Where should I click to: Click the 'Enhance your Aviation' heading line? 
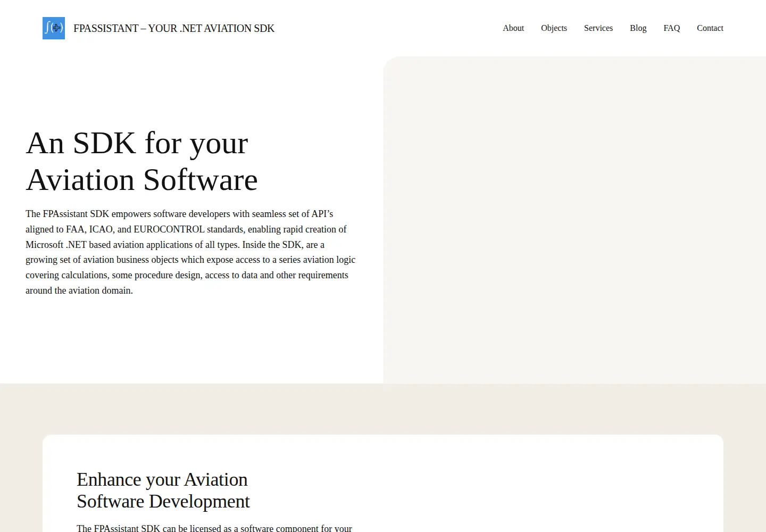162,479
